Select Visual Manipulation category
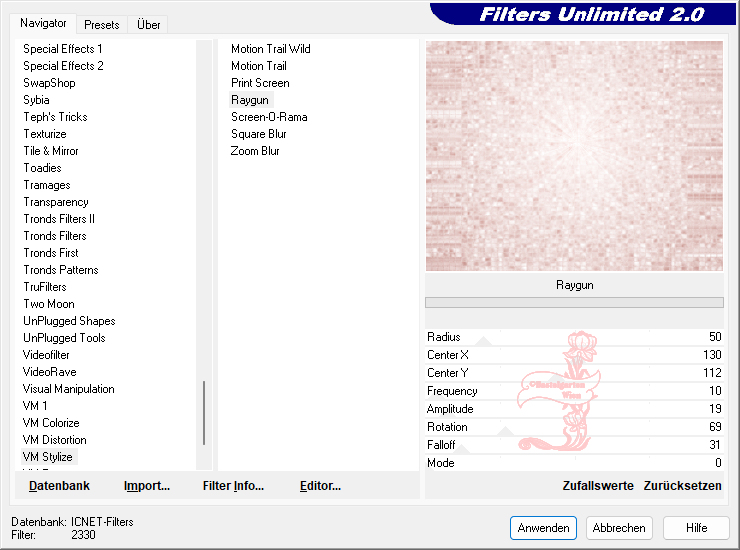Image resolution: width=740 pixels, height=550 pixels. 69,389
